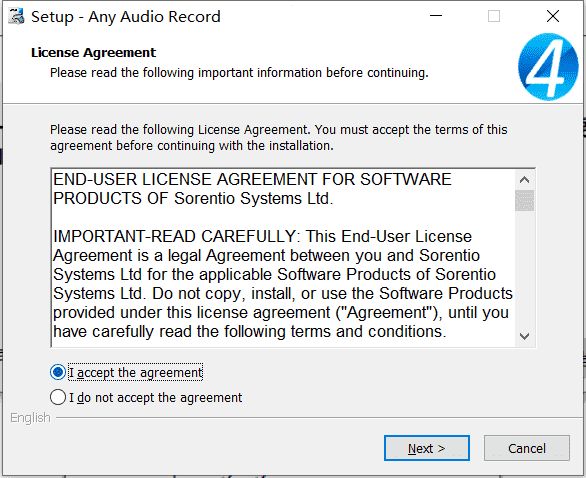Click the "Setup - Any Audio Record" title text

coord(126,17)
